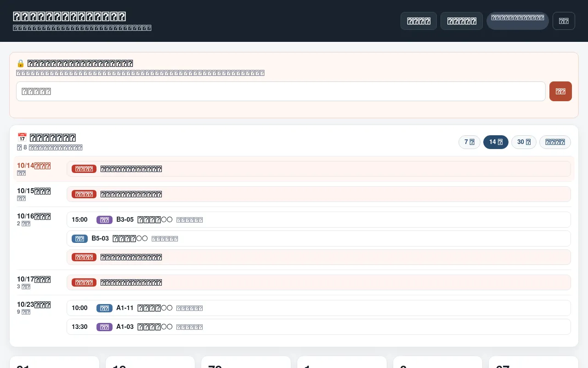588x368 pixels.
Task: Open the B5-03 schedule entry
Action: click(x=319, y=238)
